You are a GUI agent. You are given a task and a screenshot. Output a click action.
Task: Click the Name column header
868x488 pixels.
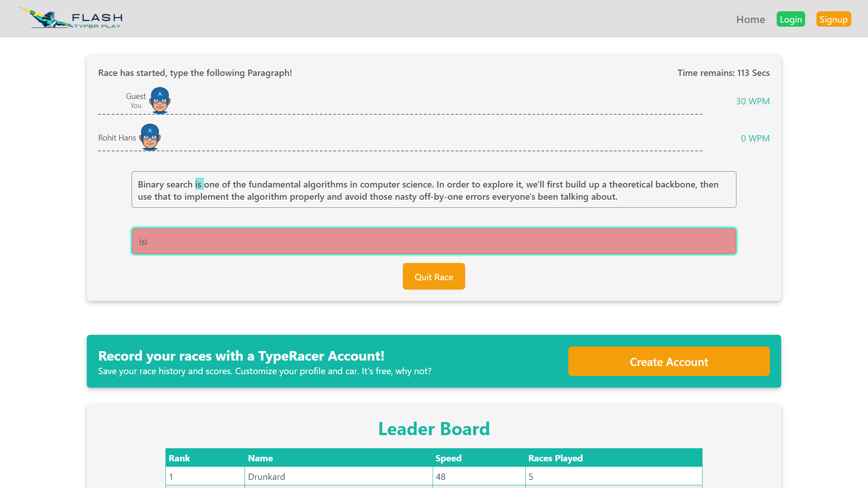[339, 458]
